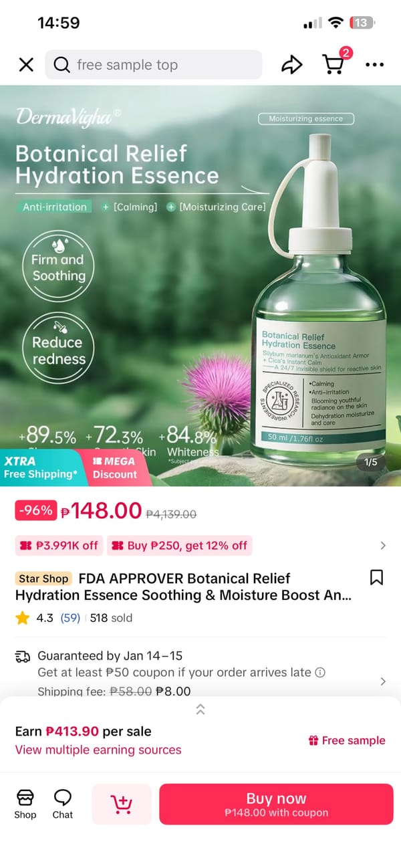Request the Free sample
The width and height of the screenshot is (401, 868).
(x=347, y=740)
